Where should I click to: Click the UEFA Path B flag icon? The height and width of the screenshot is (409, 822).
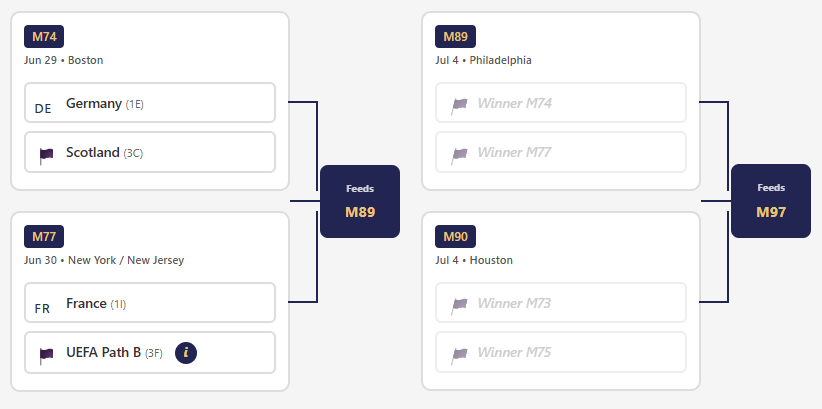[46, 356]
